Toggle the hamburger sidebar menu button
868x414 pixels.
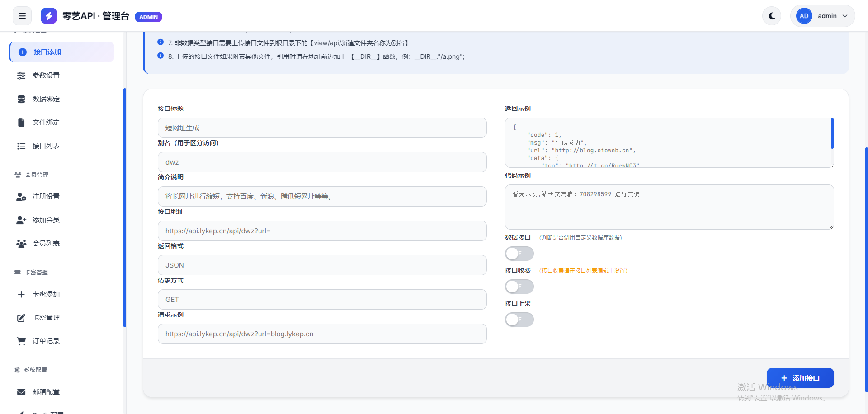point(22,16)
